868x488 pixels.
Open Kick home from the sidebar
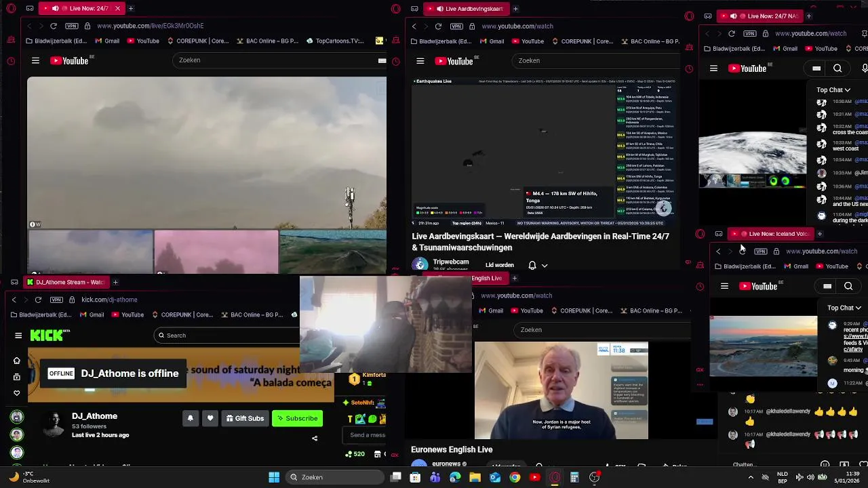[x=17, y=361]
